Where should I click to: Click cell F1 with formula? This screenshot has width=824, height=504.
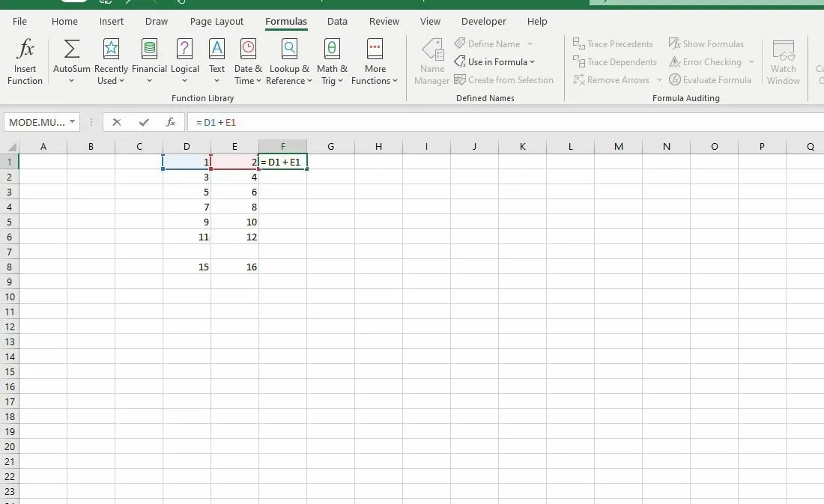[x=282, y=162]
